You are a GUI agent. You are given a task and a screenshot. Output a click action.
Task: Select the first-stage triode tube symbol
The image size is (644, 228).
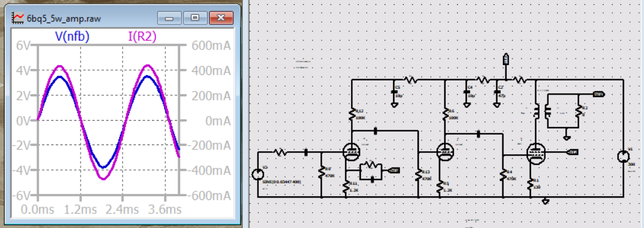(x=351, y=151)
